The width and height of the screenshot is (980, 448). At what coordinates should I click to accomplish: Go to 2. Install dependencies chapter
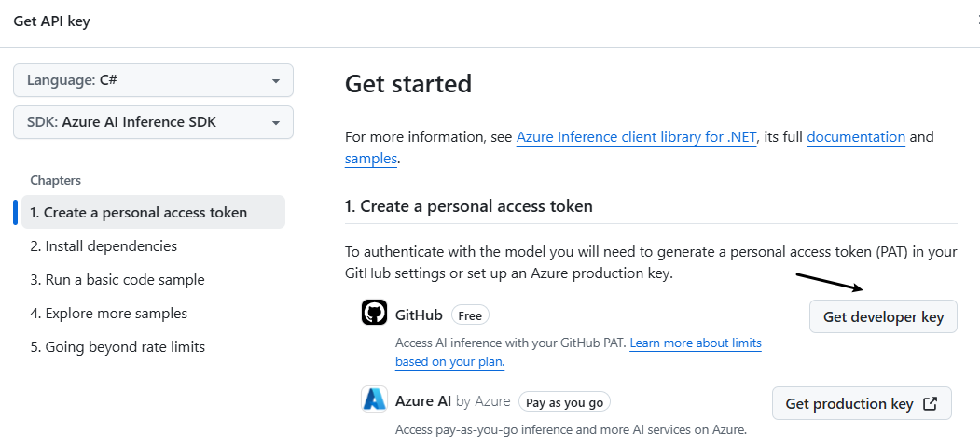[x=104, y=246]
